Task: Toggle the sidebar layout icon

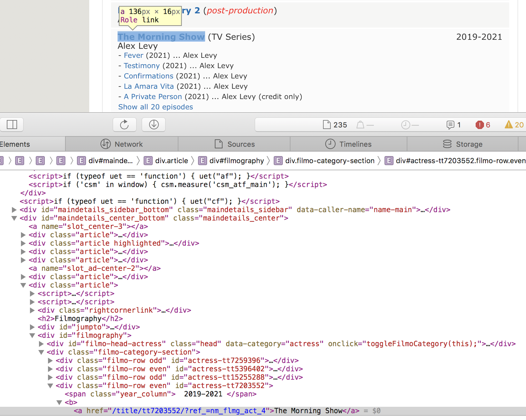Action: point(12,125)
